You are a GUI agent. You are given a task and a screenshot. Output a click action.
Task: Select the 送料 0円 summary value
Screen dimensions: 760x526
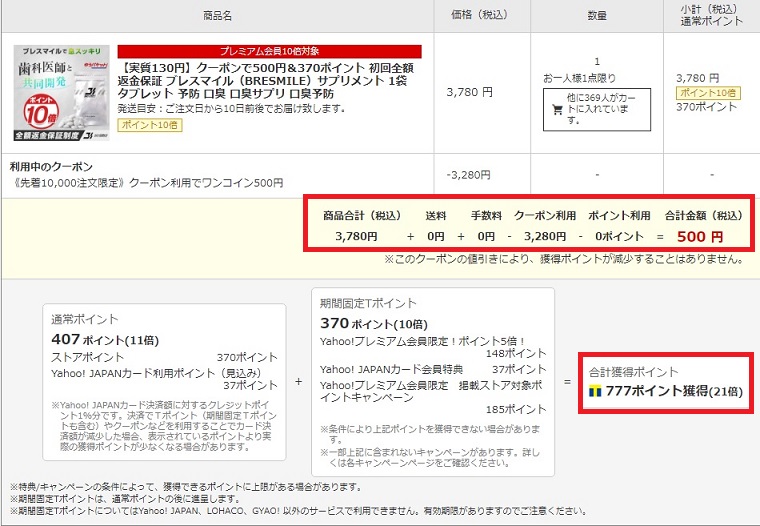click(x=436, y=237)
